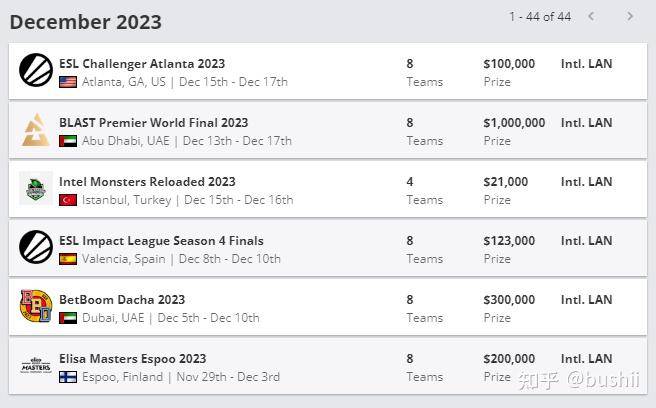Click the UAE flag beside Dubai
Screen dimensions: 656x408
click(x=68, y=318)
